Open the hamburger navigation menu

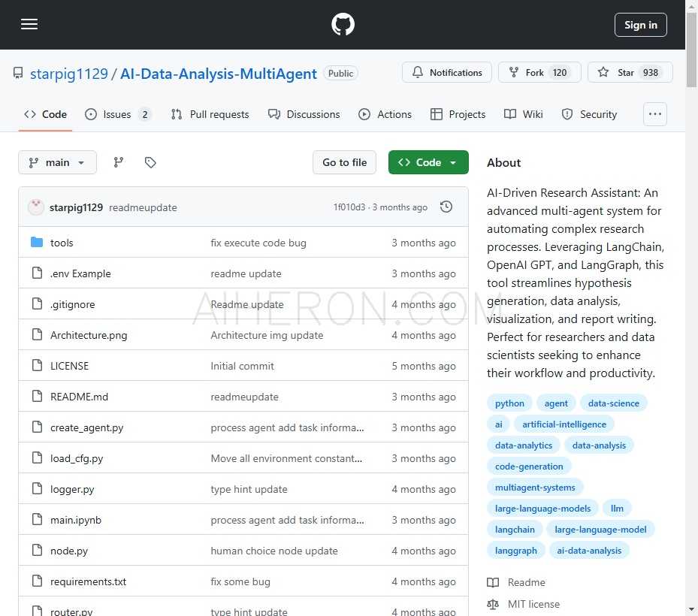click(x=29, y=25)
